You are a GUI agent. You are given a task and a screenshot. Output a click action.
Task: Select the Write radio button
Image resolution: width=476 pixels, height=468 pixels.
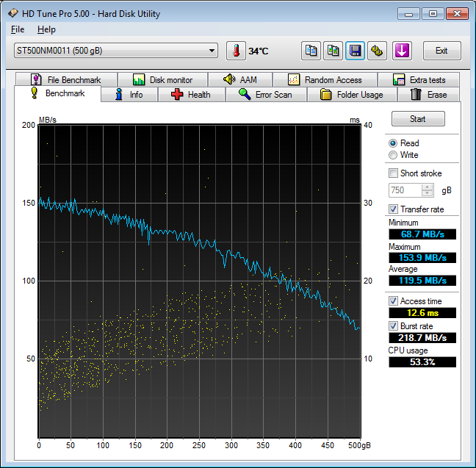(x=393, y=155)
